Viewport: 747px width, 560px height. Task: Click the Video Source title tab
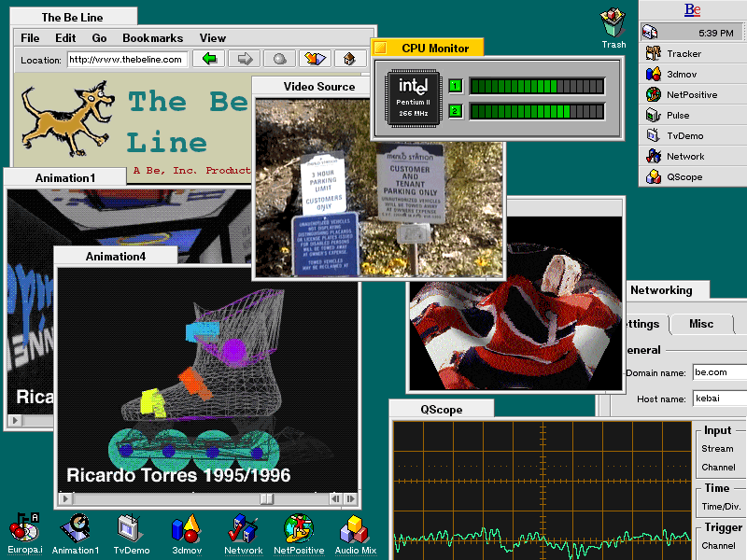(x=311, y=86)
